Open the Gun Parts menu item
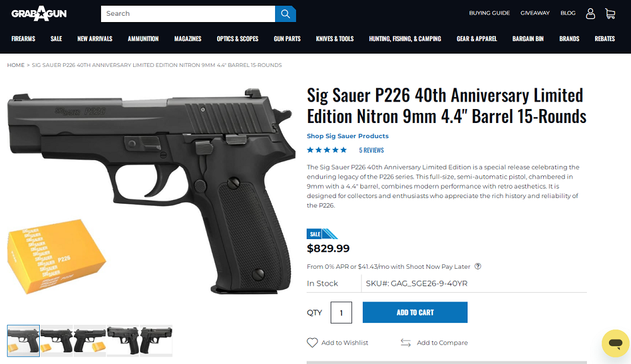 click(x=287, y=38)
